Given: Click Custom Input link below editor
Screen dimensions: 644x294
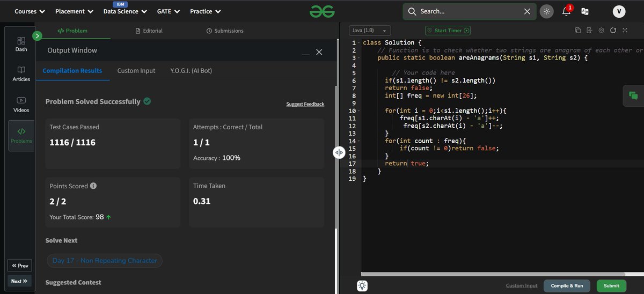Looking at the screenshot, I should 522,286.
